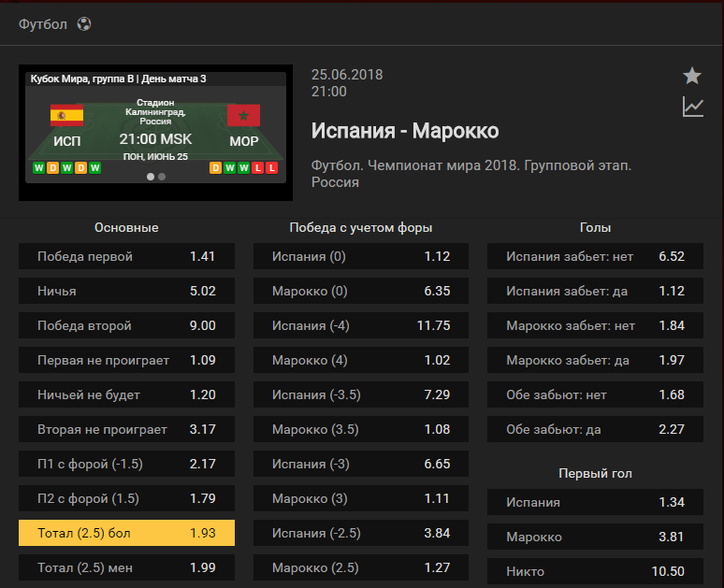Bet on Марокко (0) handicap 6.35
The image size is (724, 588).
pos(361,291)
